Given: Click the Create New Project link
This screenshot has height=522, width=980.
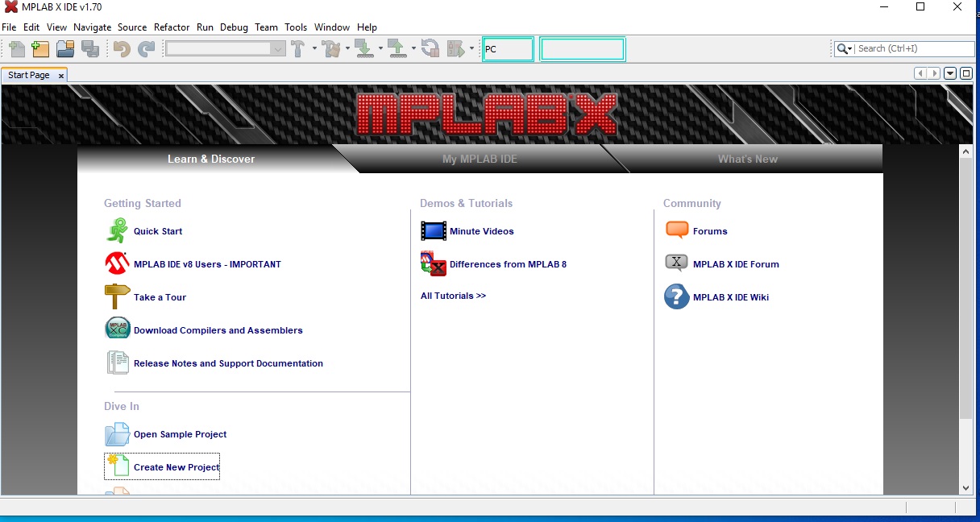Looking at the screenshot, I should point(176,467).
